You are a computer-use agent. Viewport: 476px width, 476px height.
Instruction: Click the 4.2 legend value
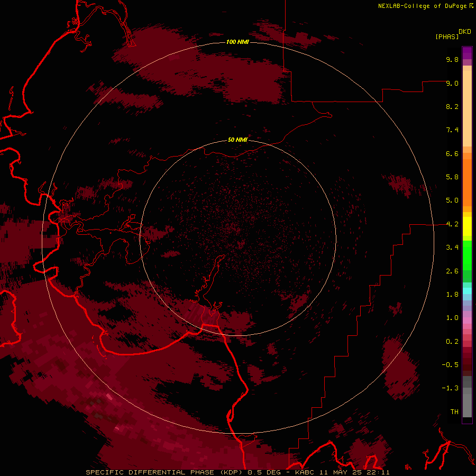pyautogui.click(x=452, y=224)
